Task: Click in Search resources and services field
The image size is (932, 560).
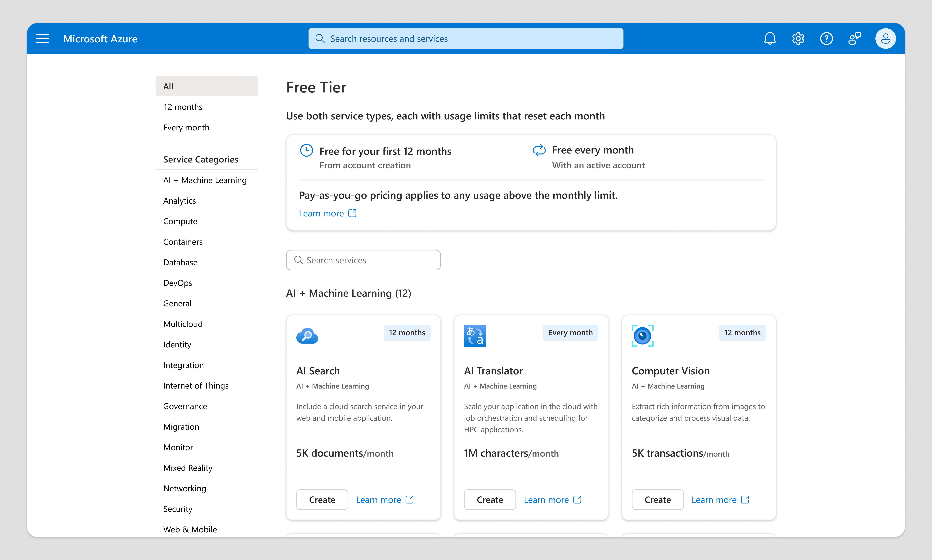Action: point(466,39)
